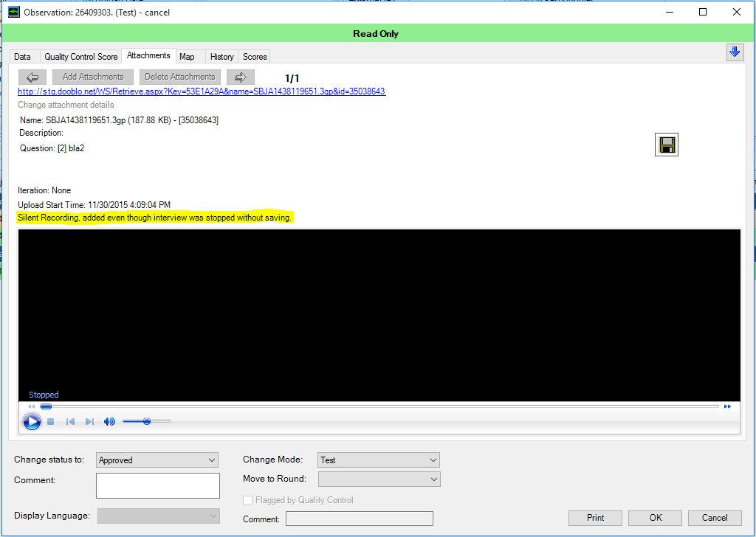Play the recording in media player
Image resolution: width=756 pixels, height=537 pixels.
32,422
